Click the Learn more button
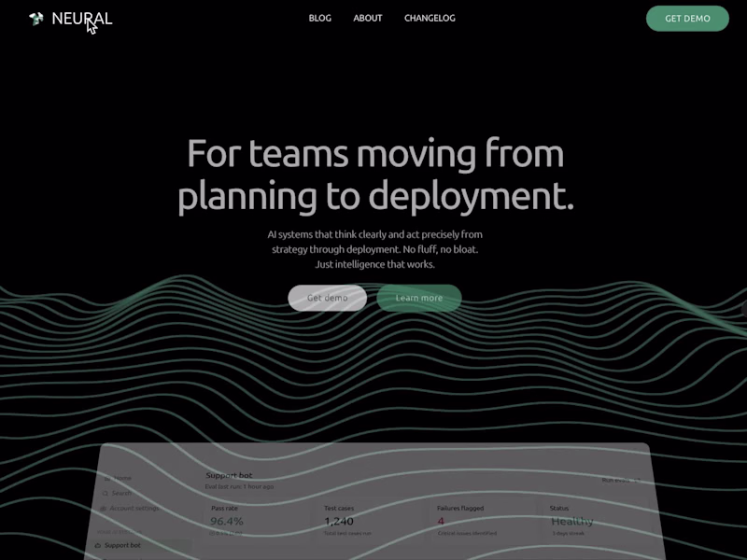747x560 pixels. coord(418,298)
